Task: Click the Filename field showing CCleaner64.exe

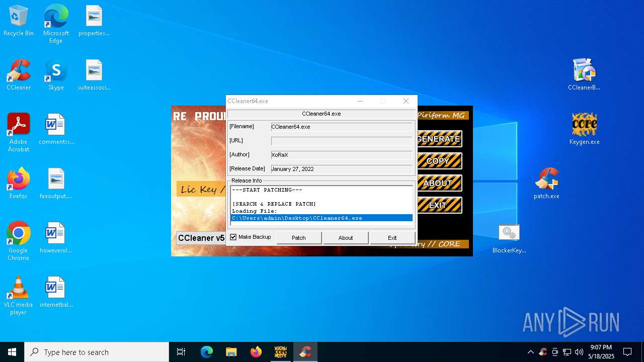Action: click(x=342, y=127)
